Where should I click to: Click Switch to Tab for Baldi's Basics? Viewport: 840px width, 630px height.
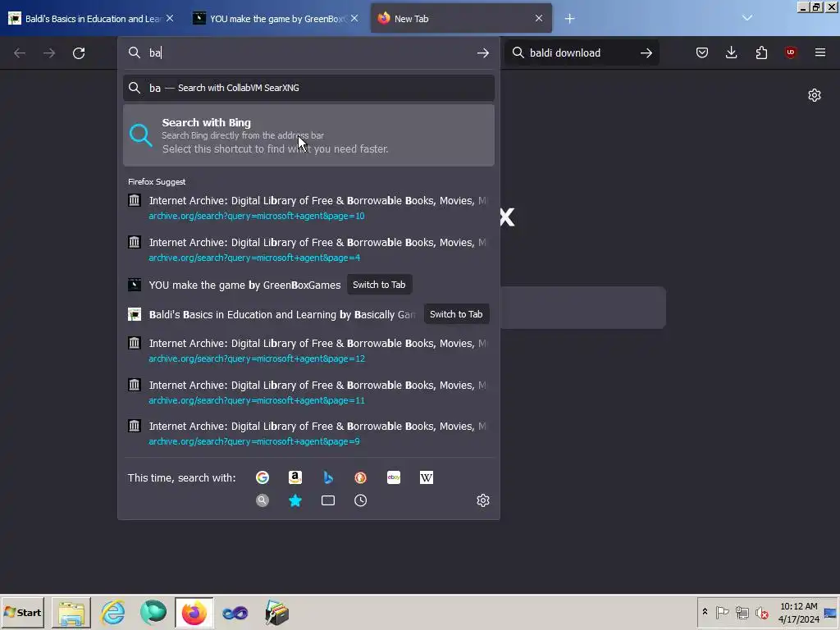[456, 314]
